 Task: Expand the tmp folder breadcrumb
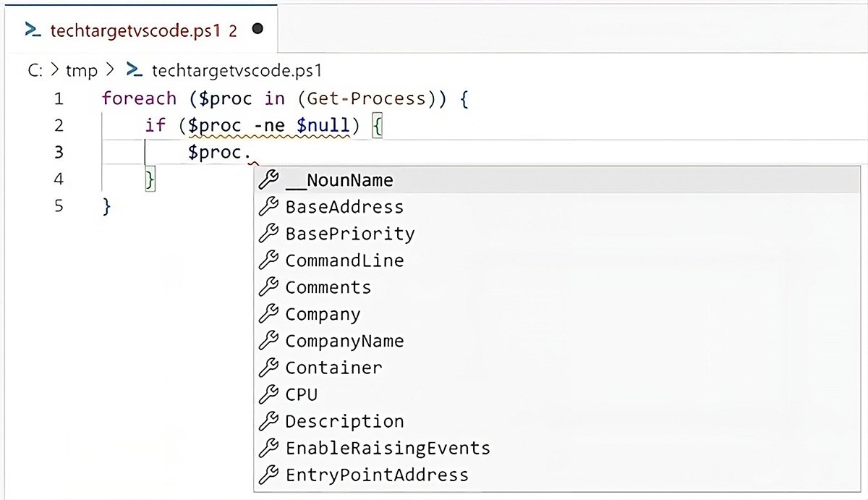(x=81, y=70)
